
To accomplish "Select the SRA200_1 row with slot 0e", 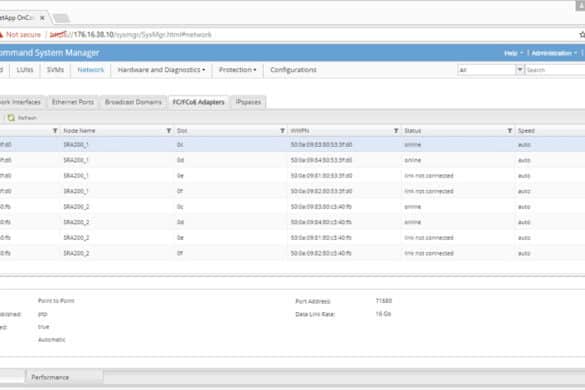I will [292, 175].
